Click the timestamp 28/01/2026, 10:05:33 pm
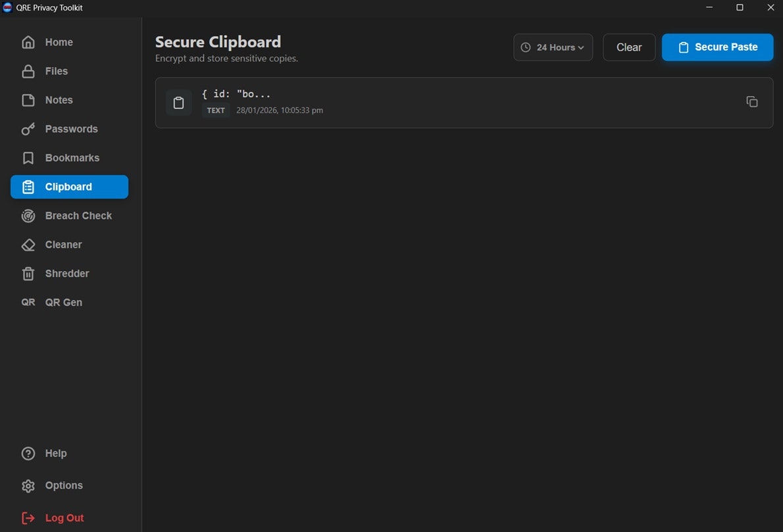 tap(280, 110)
